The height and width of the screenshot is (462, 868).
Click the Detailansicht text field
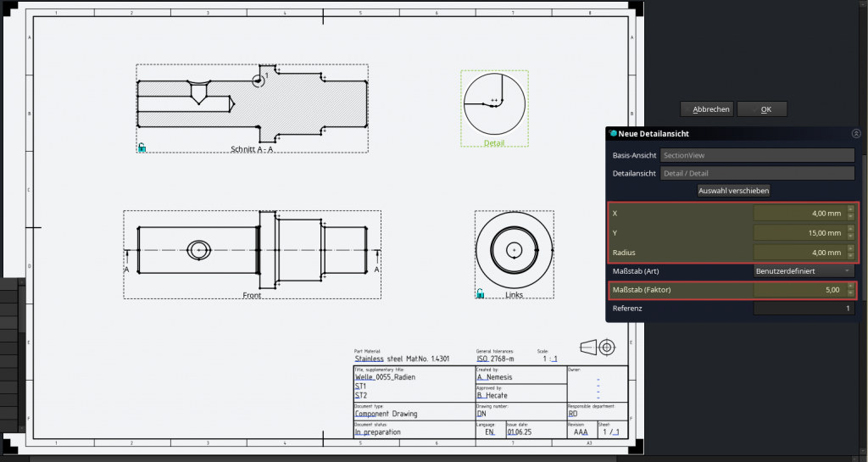(x=756, y=173)
